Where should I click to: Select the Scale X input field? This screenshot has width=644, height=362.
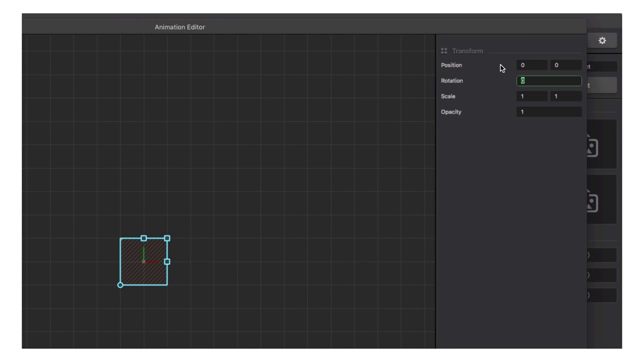[x=532, y=97]
